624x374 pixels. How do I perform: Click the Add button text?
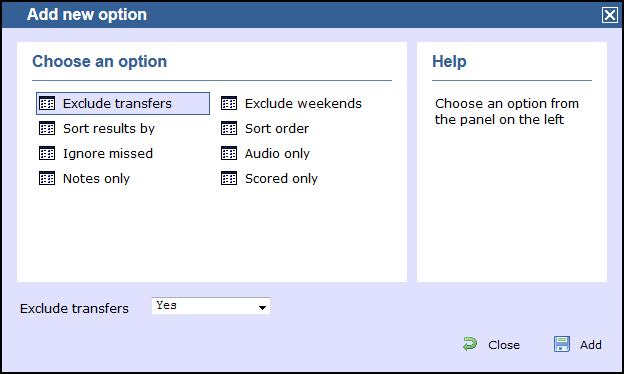[x=591, y=345]
